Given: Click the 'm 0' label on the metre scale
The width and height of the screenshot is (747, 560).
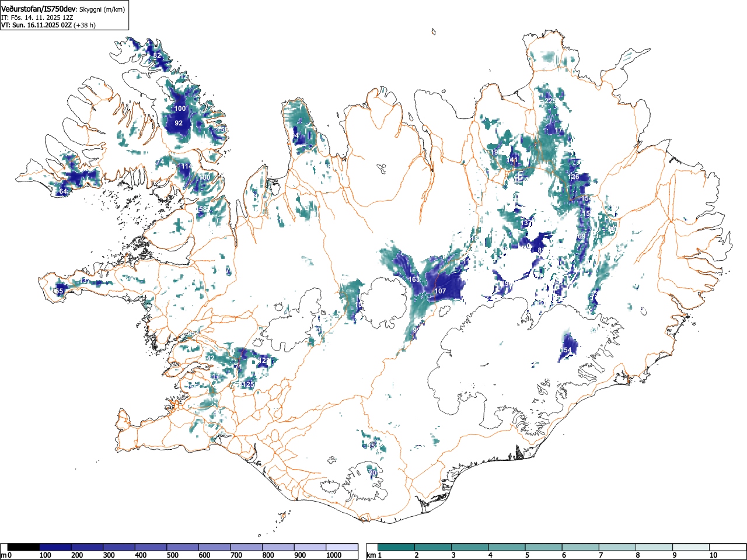Looking at the screenshot, I should pos(6,555).
